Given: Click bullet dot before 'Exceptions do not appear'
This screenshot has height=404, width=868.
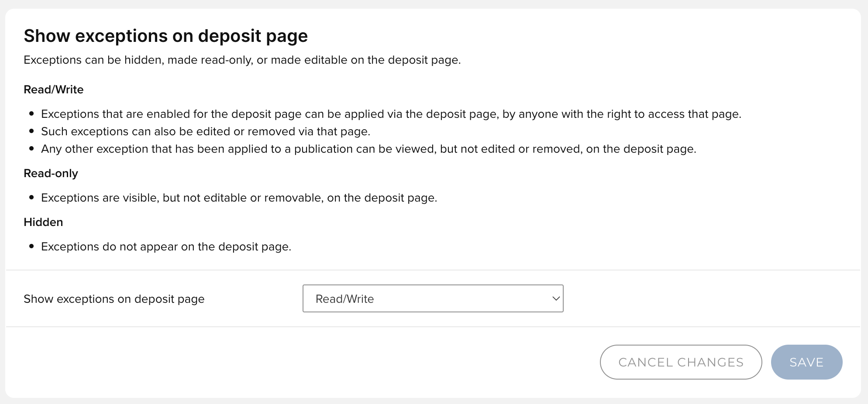Looking at the screenshot, I should 31,247.
